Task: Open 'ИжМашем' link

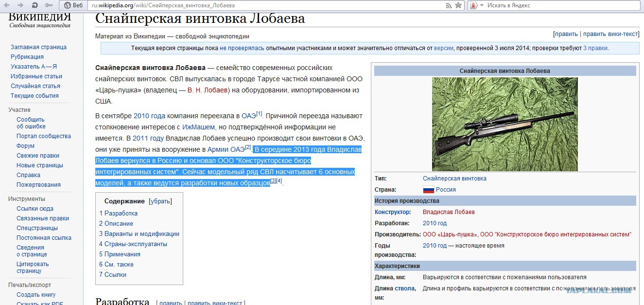Action: tap(198, 127)
